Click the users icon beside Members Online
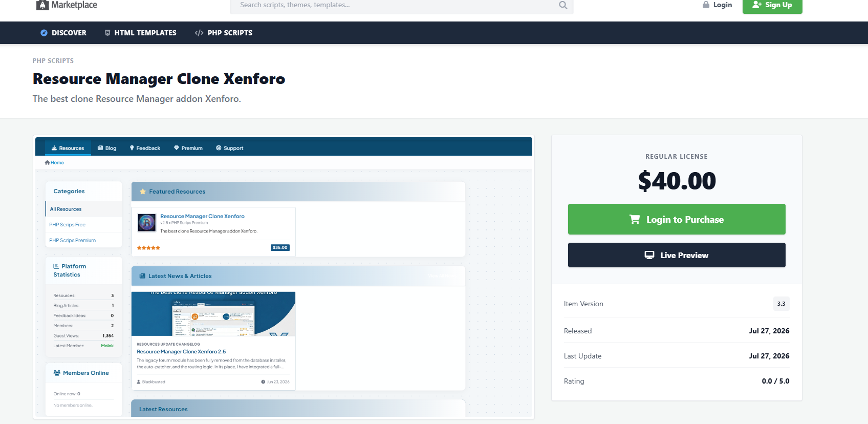The width and height of the screenshot is (868, 424). coord(57,373)
